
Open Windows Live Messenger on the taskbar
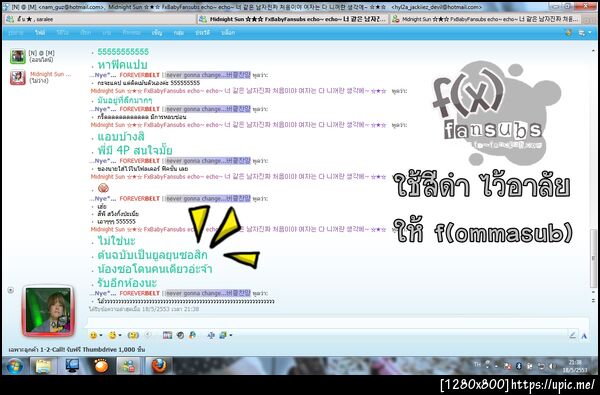[x=129, y=366]
